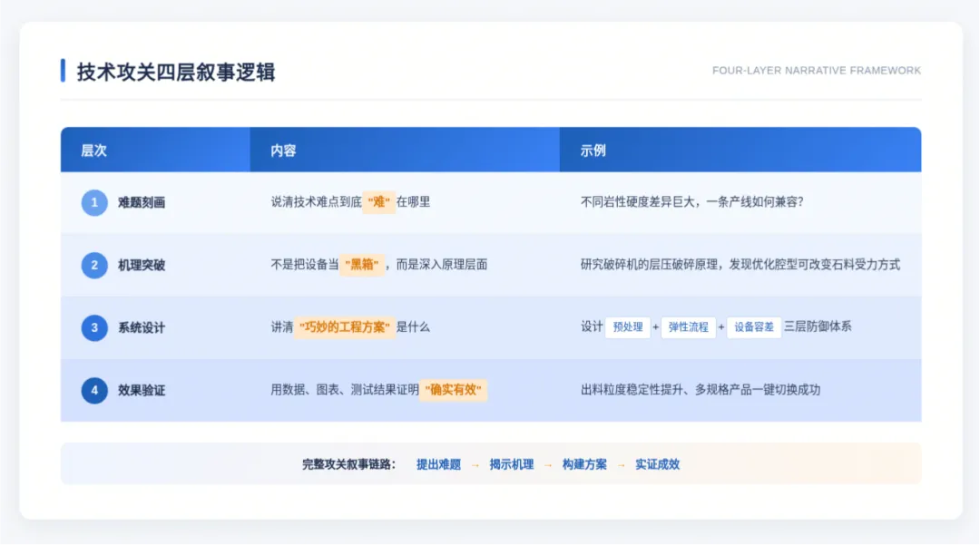The image size is (980, 545).
Task: Click the number 3 circle badge
Action: (x=94, y=327)
